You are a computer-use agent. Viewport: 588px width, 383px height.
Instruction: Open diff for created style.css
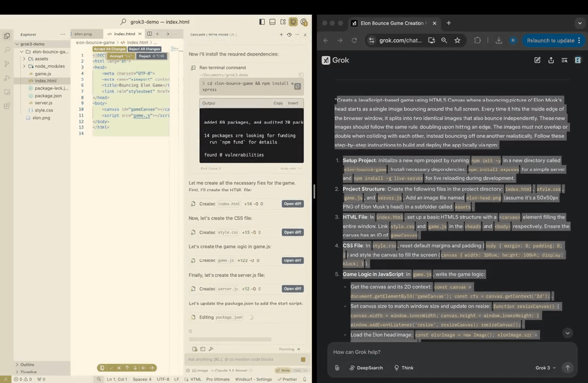coord(292,232)
